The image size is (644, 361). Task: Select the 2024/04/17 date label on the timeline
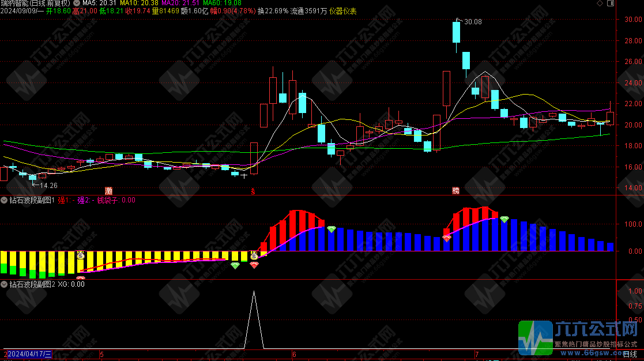coord(29,354)
